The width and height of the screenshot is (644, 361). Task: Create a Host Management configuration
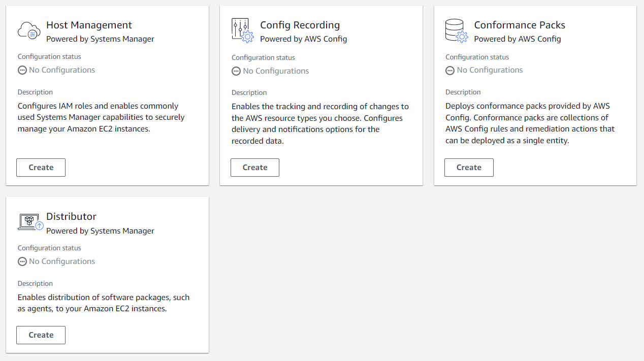pyautogui.click(x=41, y=168)
